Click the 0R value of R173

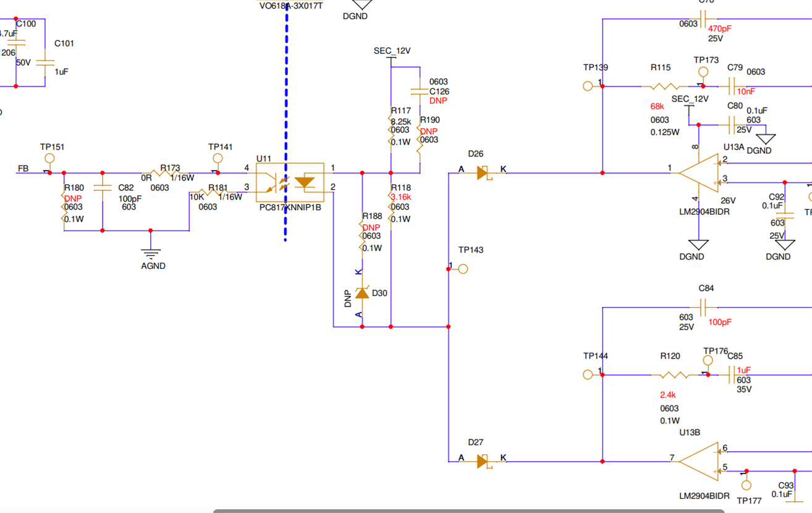pos(146,177)
